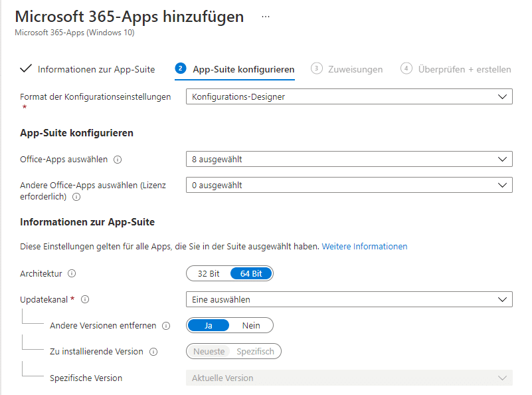Click the Architektur label text
Image resolution: width=532 pixels, height=395 pixels.
pyautogui.click(x=41, y=274)
